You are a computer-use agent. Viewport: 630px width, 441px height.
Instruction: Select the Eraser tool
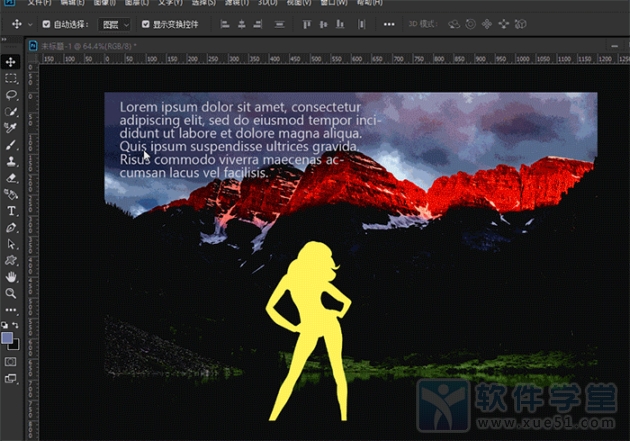tap(10, 178)
